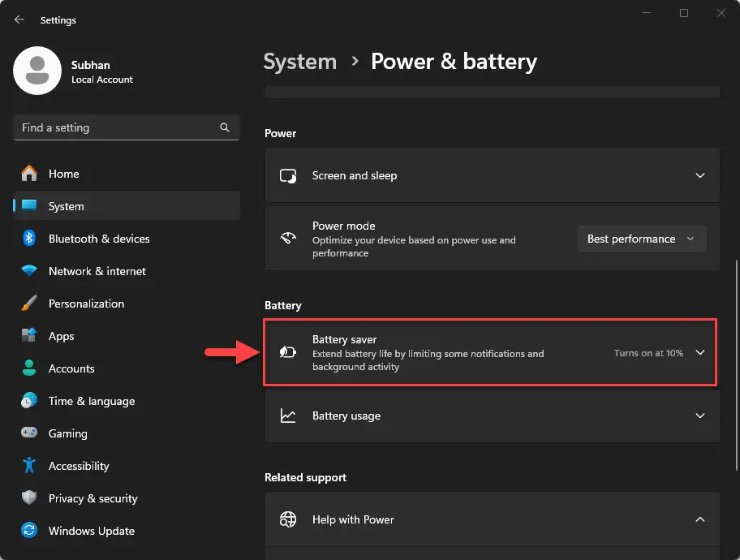Click the search magnifier icon
Screen dimensions: 740x560
[x=225, y=127]
